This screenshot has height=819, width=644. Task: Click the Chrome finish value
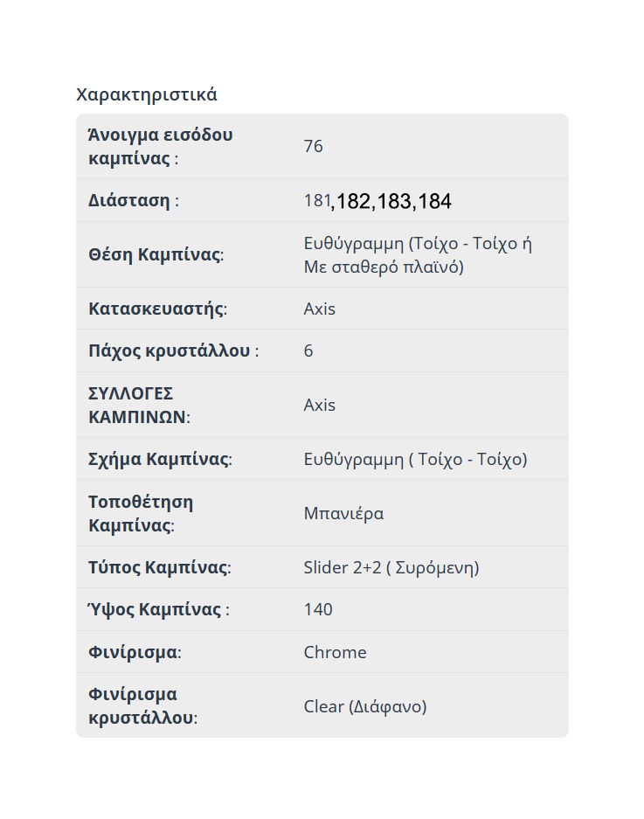335,652
